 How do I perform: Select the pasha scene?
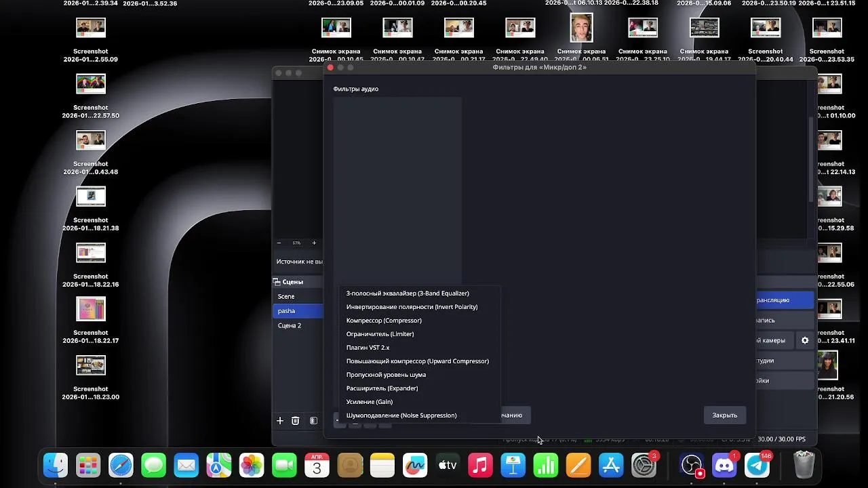tap(298, 310)
